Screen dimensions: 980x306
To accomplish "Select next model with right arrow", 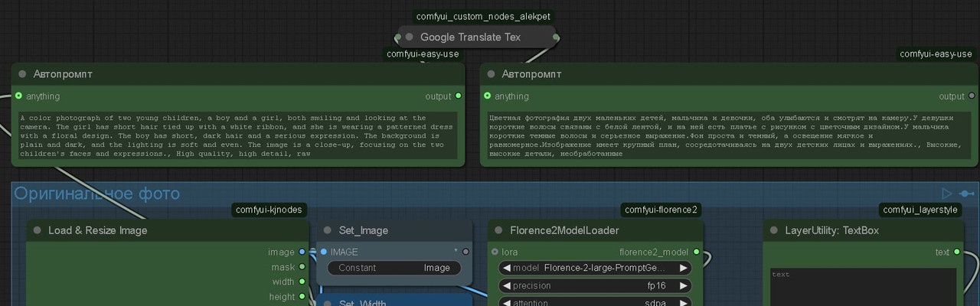I will tap(684, 268).
